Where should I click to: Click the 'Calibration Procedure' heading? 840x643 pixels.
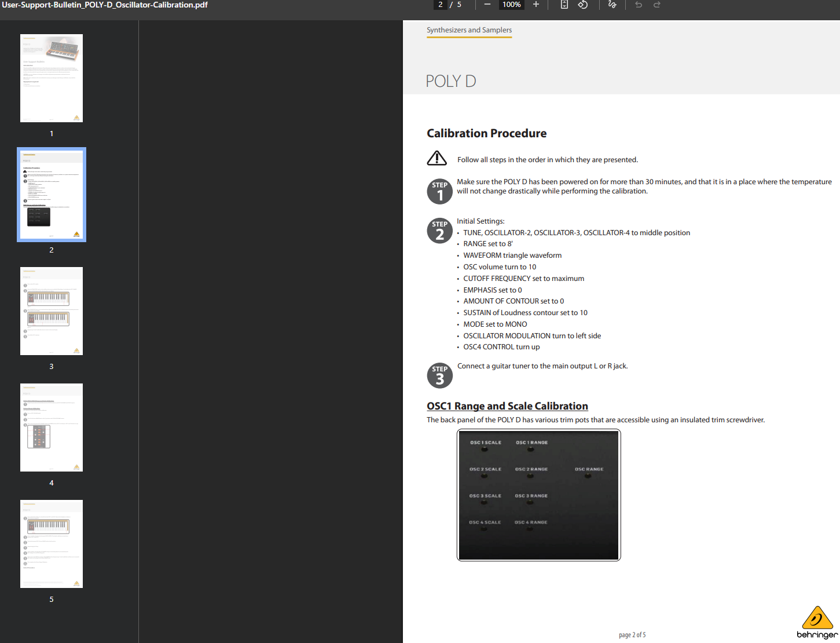pyautogui.click(x=486, y=133)
